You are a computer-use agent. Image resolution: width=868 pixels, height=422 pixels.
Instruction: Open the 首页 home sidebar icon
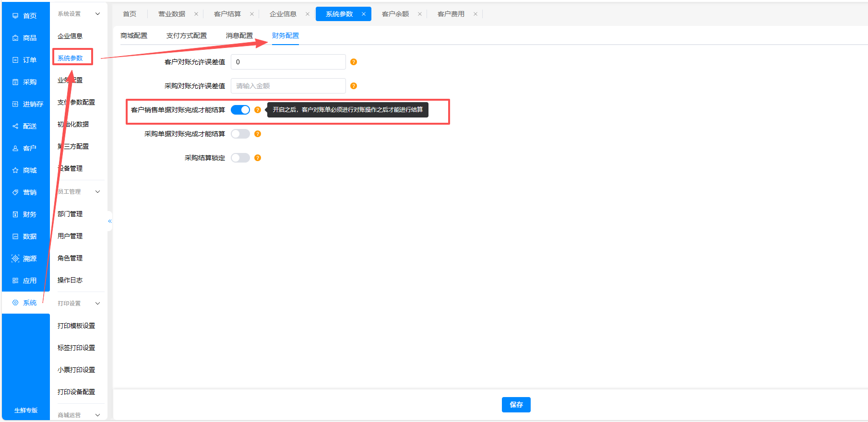15,16
